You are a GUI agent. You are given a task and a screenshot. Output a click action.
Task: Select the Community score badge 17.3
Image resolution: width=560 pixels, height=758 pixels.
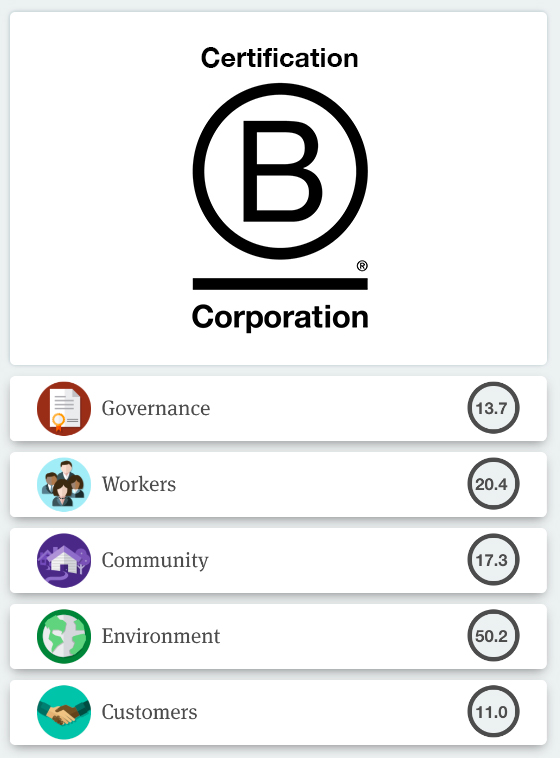(493, 560)
